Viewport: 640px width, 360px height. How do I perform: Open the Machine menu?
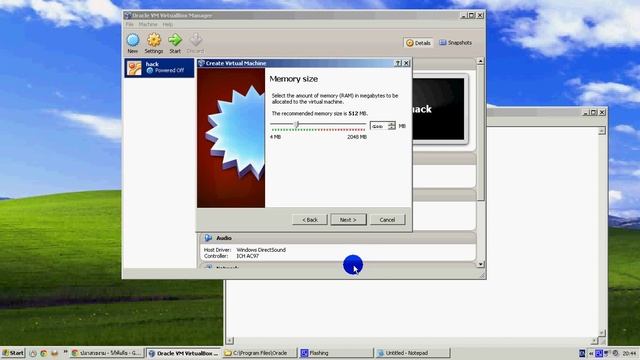[x=148, y=24]
